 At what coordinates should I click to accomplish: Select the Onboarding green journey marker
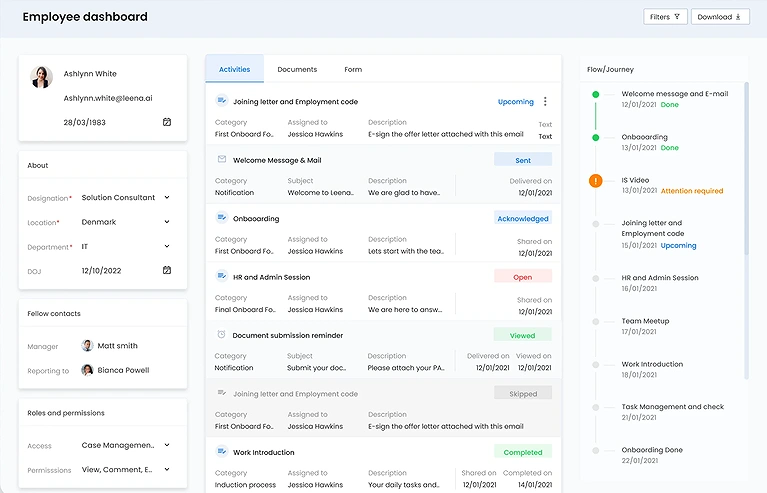pyautogui.click(x=595, y=137)
